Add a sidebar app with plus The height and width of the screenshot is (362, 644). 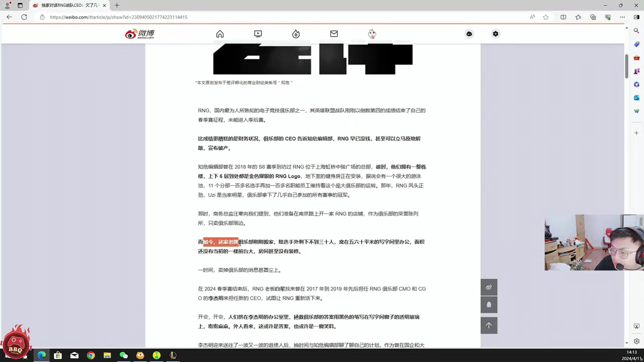click(x=636, y=133)
